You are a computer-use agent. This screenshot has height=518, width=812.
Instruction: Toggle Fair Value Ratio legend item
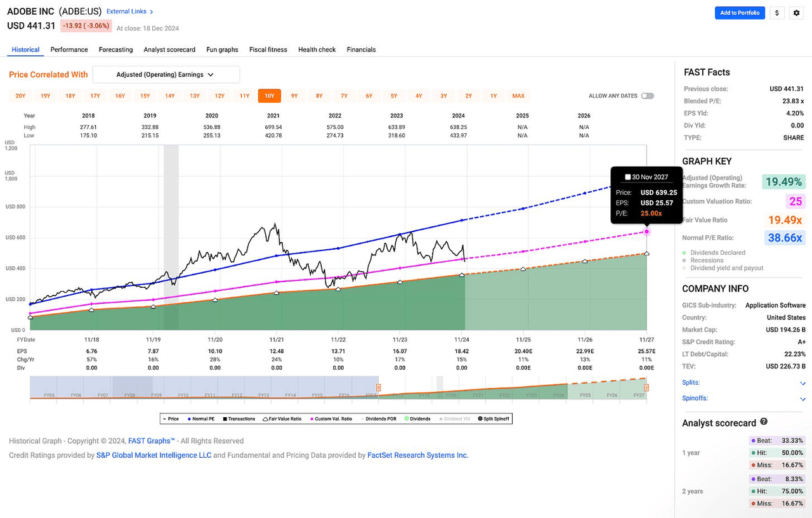[282, 418]
